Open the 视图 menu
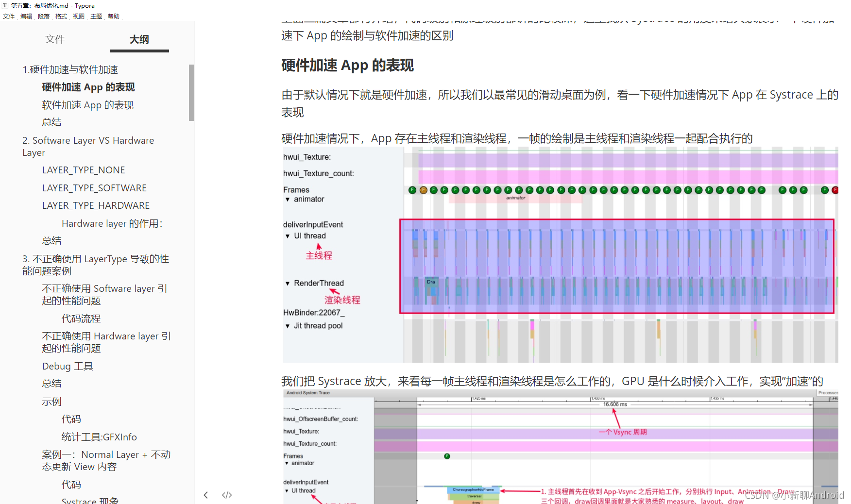851x504 pixels. click(x=79, y=16)
